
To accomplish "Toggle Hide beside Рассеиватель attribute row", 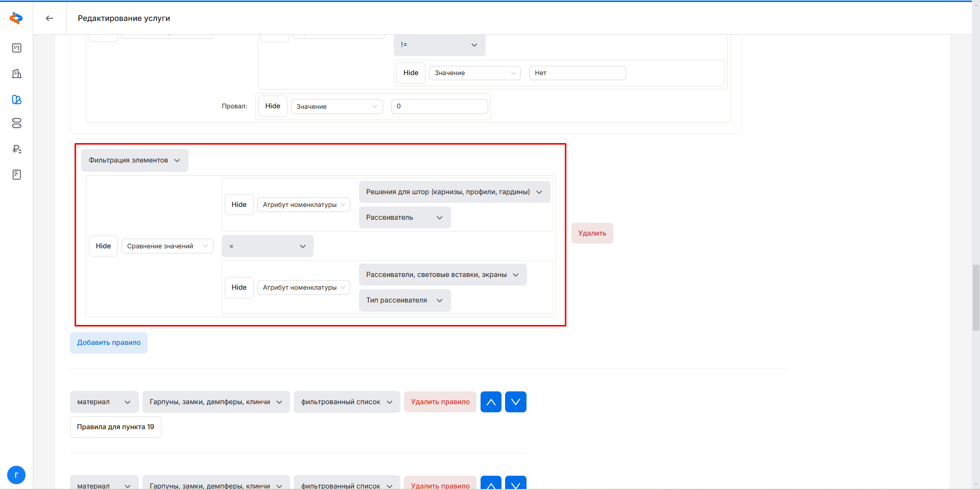I will [x=239, y=205].
